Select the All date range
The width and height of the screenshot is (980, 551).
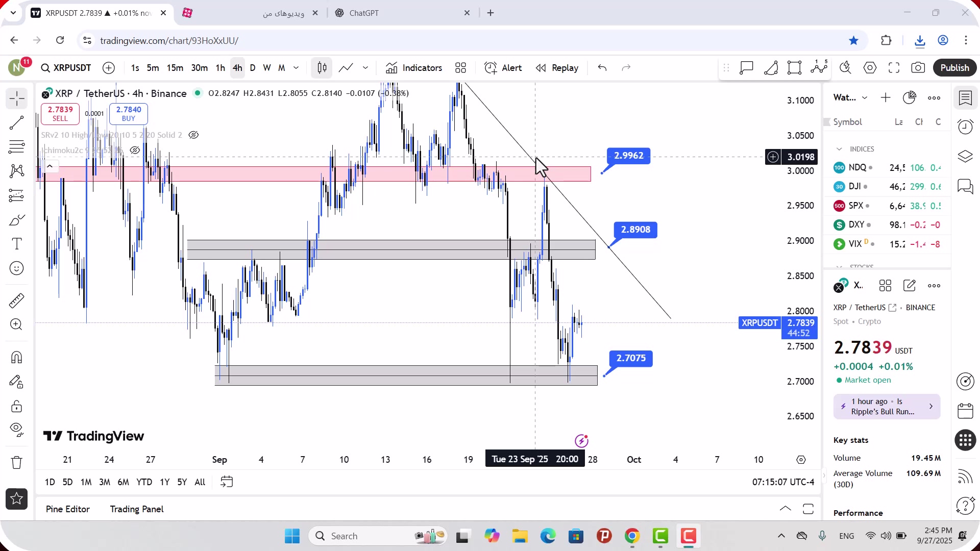200,482
